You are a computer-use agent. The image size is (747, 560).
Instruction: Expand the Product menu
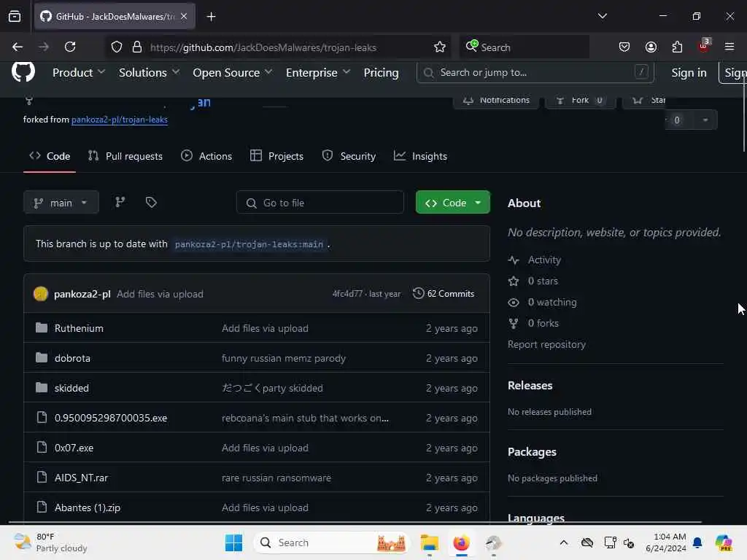tap(79, 72)
